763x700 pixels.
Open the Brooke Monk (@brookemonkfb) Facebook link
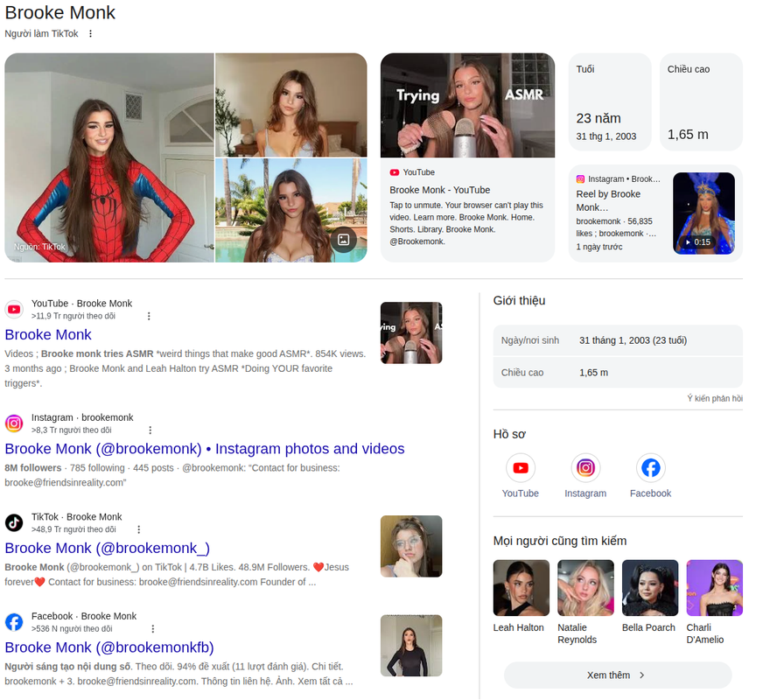pyautogui.click(x=109, y=647)
